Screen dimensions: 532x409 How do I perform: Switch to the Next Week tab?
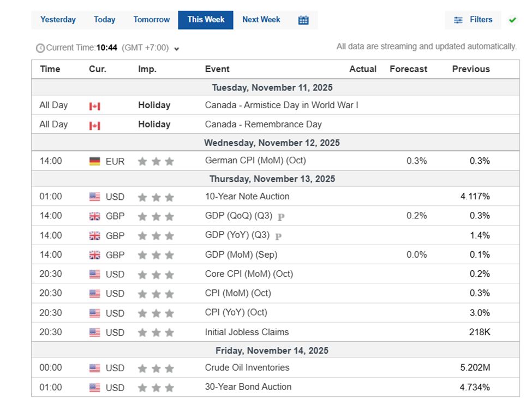[261, 20]
